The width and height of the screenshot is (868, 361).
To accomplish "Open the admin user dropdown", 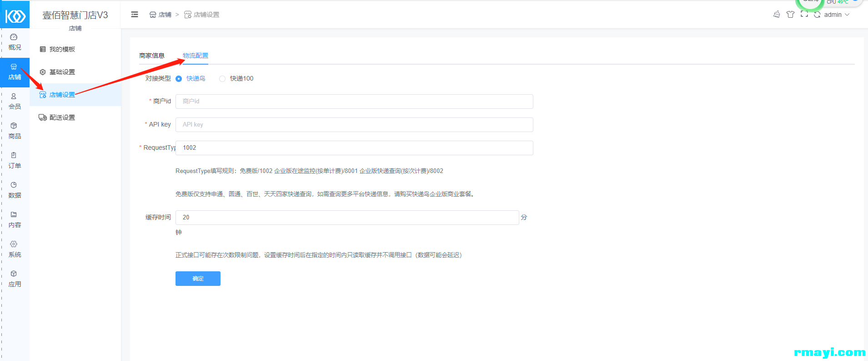I will tap(837, 15).
